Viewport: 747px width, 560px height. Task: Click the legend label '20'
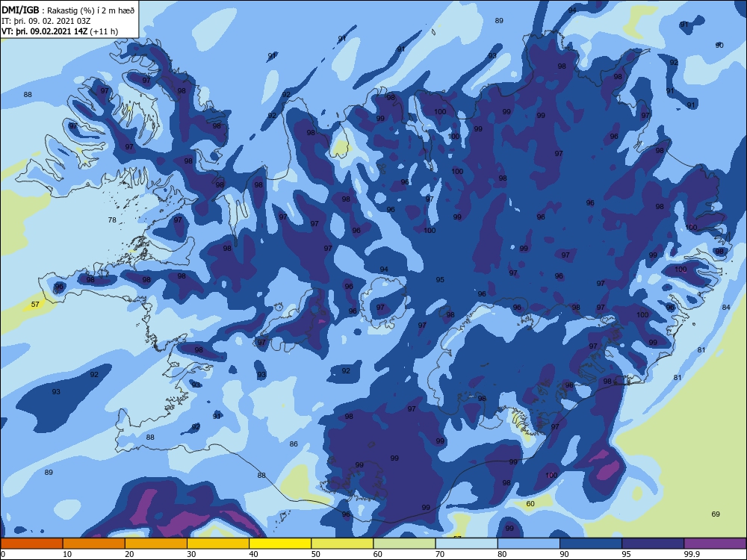coord(129,554)
